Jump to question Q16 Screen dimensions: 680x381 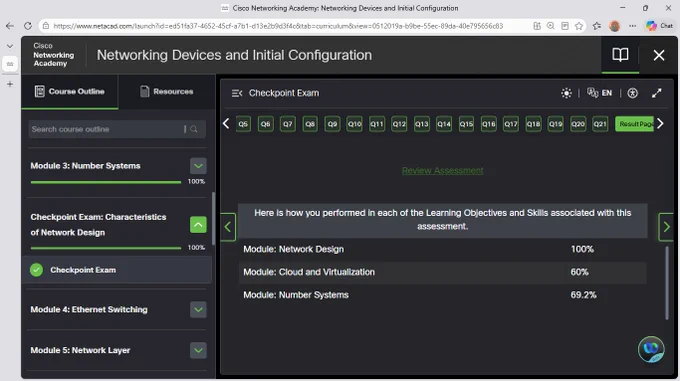(489, 124)
